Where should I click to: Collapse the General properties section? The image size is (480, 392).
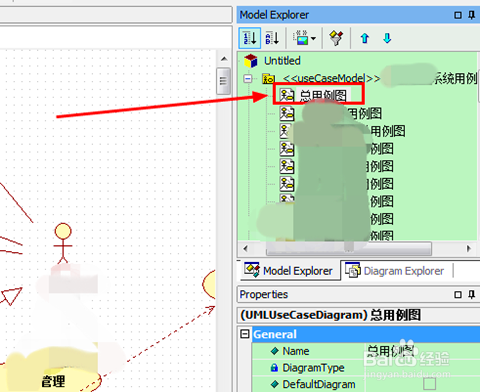coord(245,334)
